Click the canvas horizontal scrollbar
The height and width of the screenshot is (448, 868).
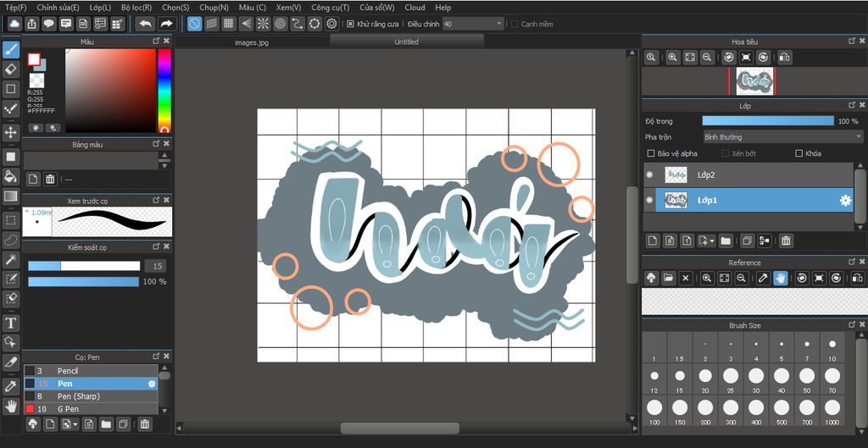point(400,428)
